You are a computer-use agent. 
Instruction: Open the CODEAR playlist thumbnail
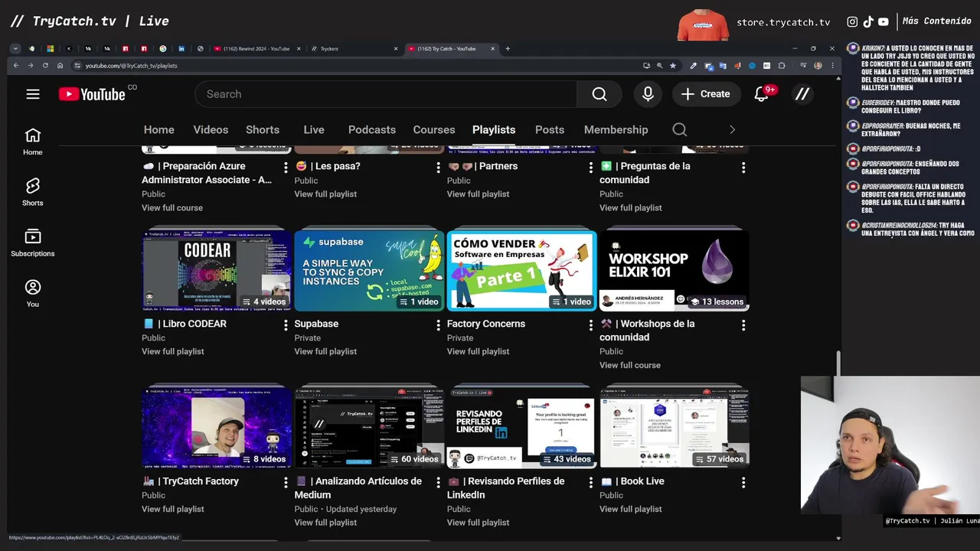(216, 269)
